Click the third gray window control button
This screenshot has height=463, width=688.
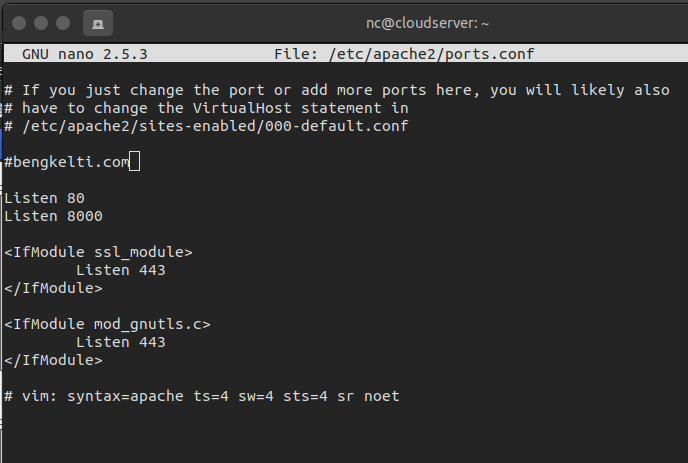[63, 23]
